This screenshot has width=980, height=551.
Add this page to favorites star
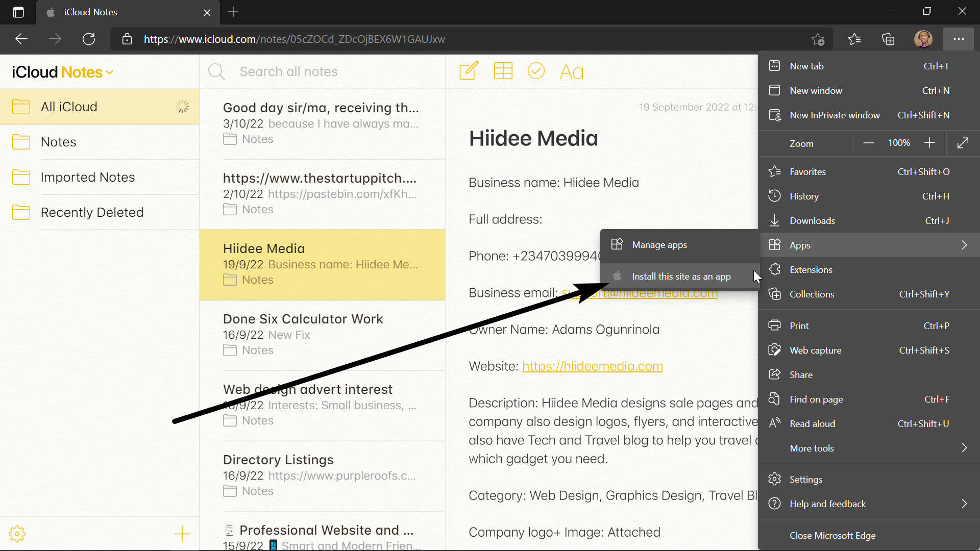(x=818, y=39)
